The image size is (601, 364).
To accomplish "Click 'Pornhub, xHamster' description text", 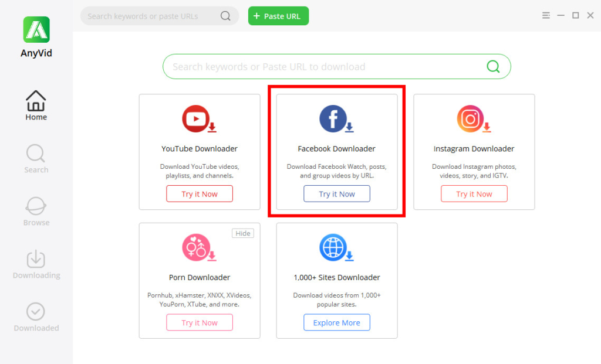I will coord(200,300).
